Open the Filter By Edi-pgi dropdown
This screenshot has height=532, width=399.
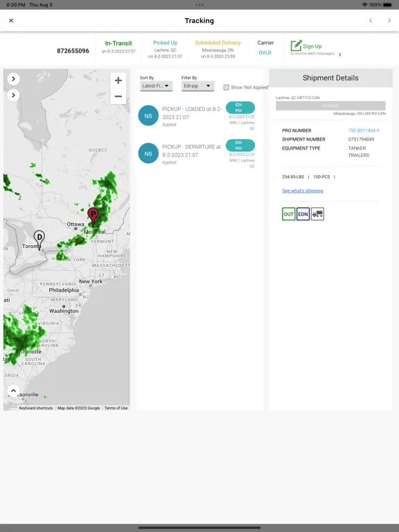(x=198, y=86)
